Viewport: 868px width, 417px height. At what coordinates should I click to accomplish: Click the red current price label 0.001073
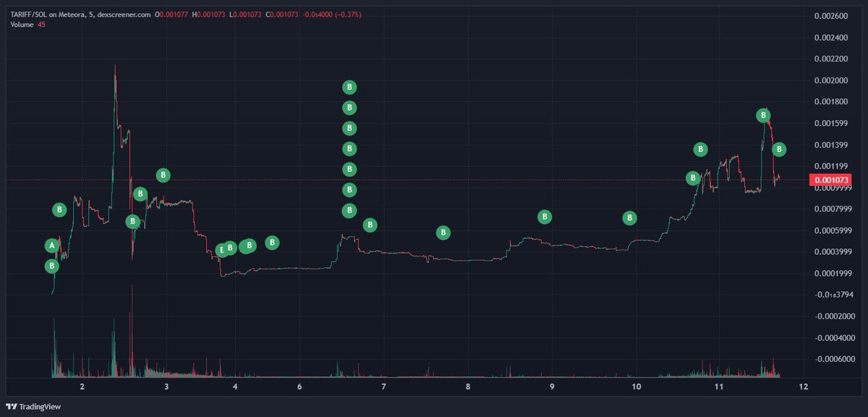(x=832, y=180)
